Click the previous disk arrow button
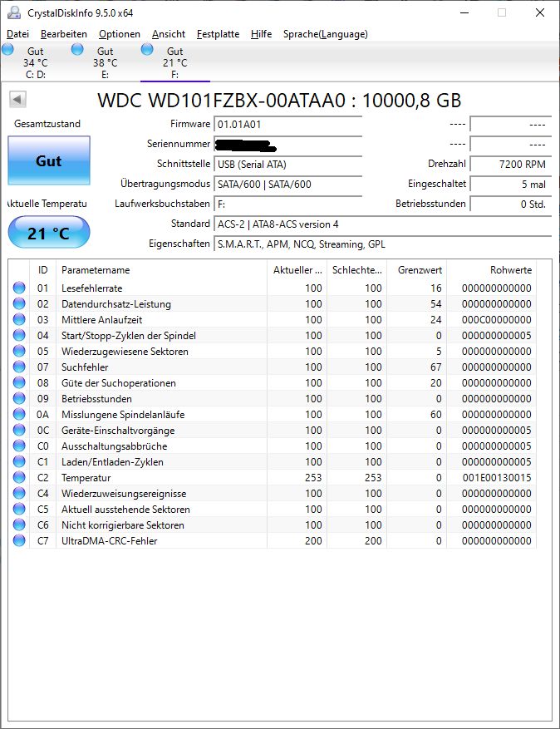 point(17,99)
